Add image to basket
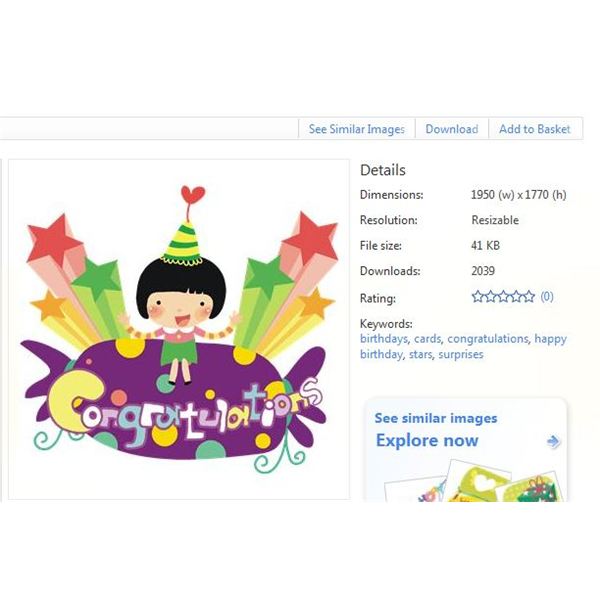 pos(535,129)
